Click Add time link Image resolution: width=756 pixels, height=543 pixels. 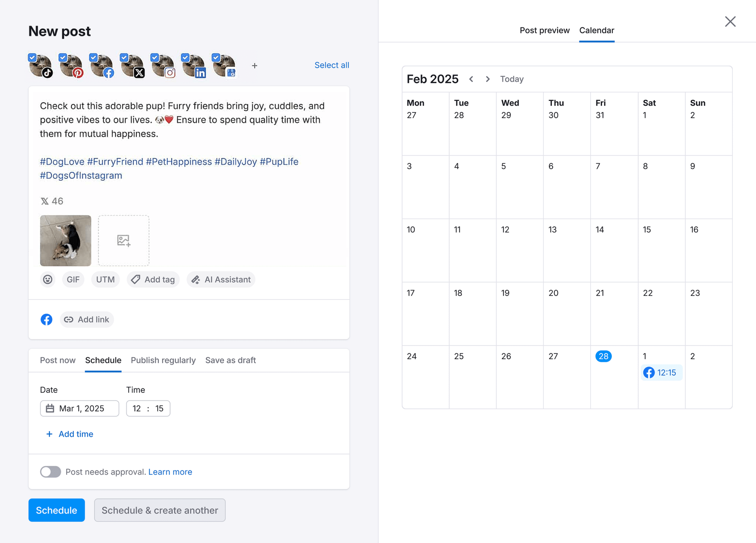click(69, 434)
